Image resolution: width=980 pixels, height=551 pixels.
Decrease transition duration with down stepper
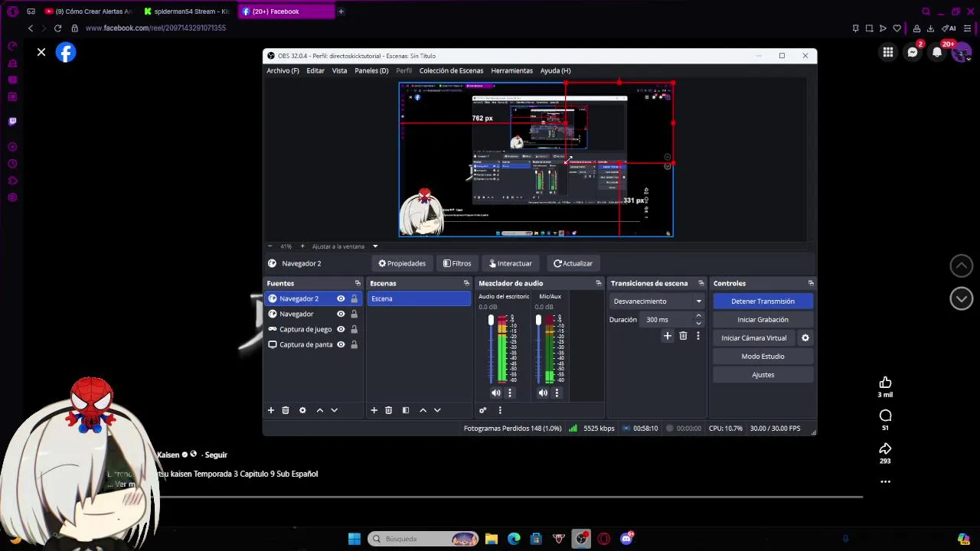coord(698,323)
